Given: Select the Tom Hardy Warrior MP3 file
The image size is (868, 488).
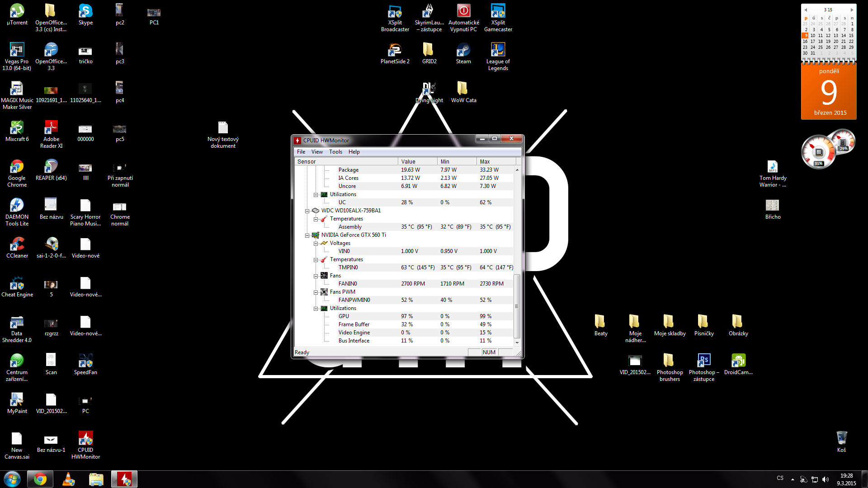Looking at the screenshot, I should pos(773,173).
